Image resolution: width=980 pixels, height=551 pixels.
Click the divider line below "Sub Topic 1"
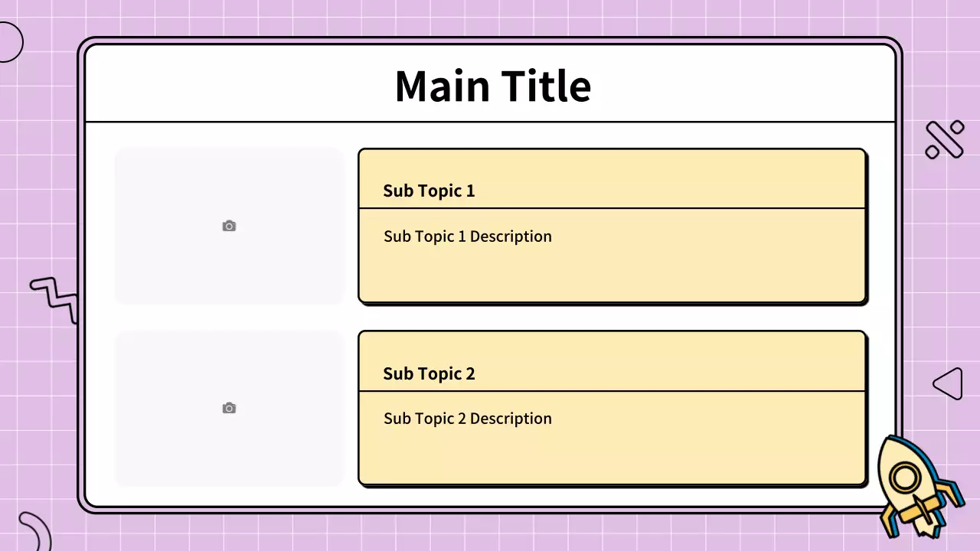pyautogui.click(x=612, y=208)
